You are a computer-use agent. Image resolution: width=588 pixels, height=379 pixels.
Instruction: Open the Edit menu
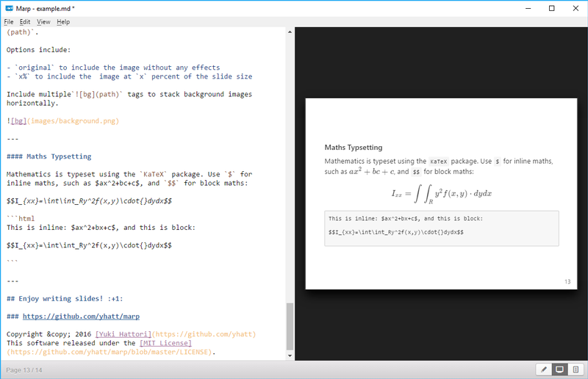(25, 22)
